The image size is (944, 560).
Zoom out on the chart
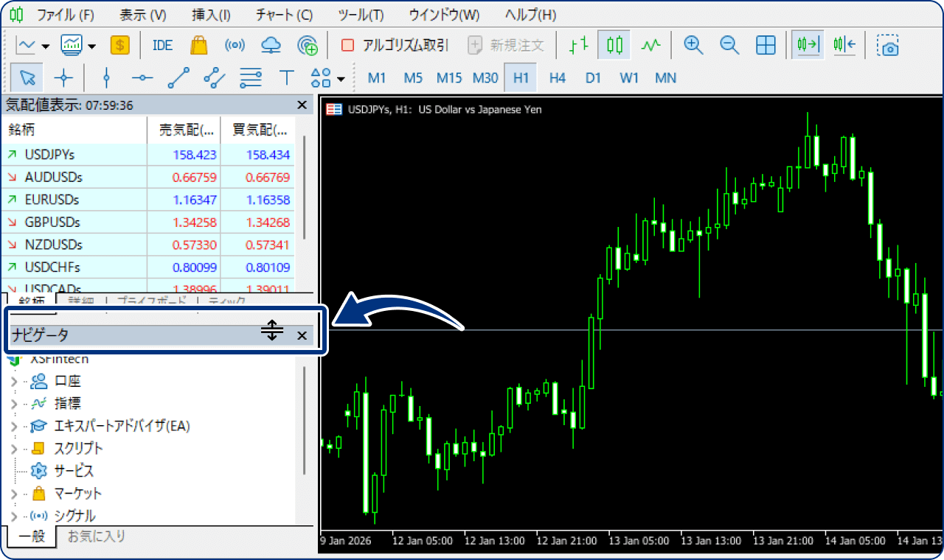[x=729, y=46]
